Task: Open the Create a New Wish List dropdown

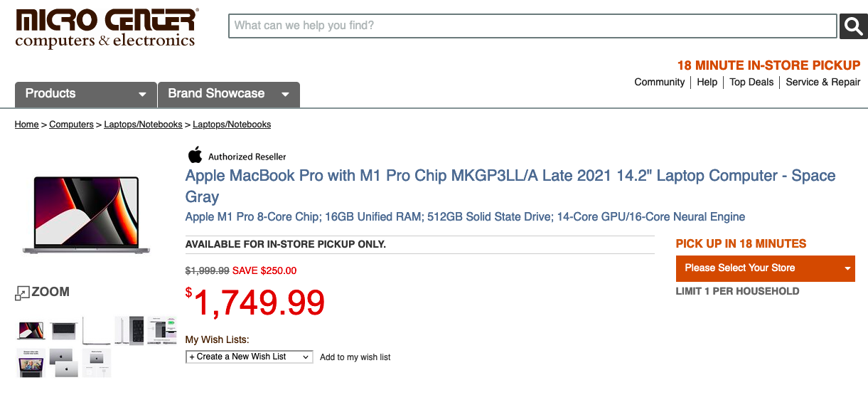Action: point(249,357)
